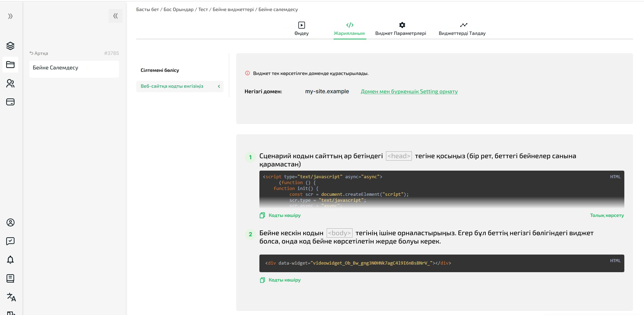Image resolution: width=644 pixels, height=315 pixels.
Task: Click the language translate icon
Action: point(11,297)
